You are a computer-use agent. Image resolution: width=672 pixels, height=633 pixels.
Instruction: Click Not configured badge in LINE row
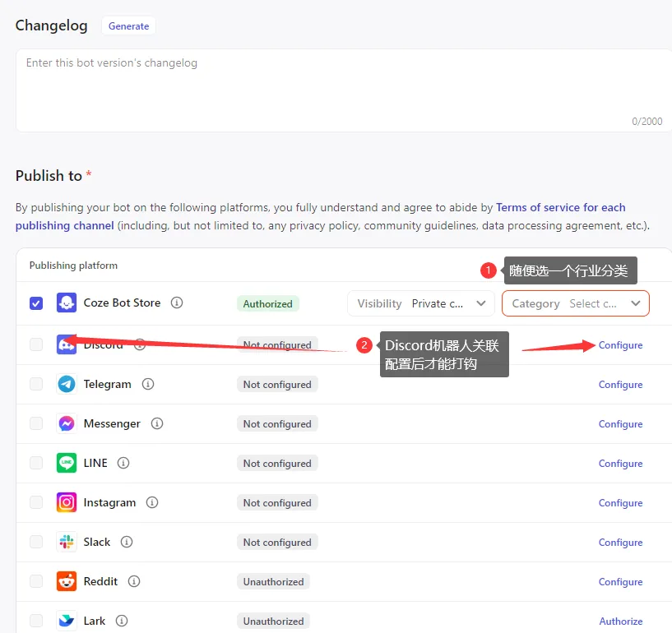point(277,464)
